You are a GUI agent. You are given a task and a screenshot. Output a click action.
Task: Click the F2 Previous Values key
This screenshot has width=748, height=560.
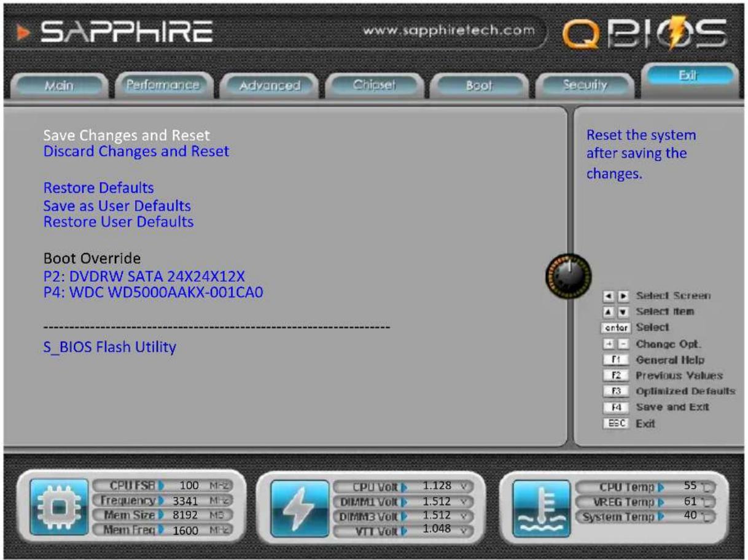click(x=616, y=376)
